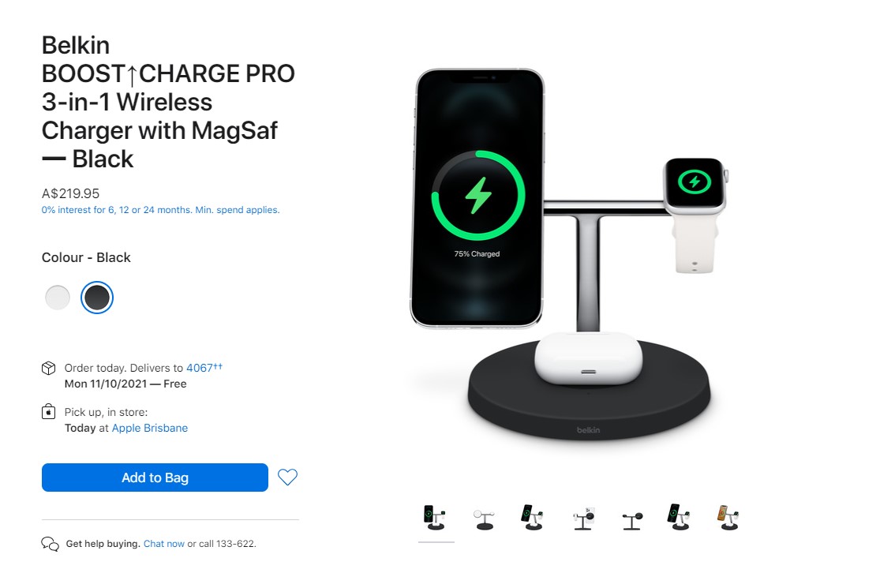
Task: Click the Belkin product title heading
Action: point(168,102)
